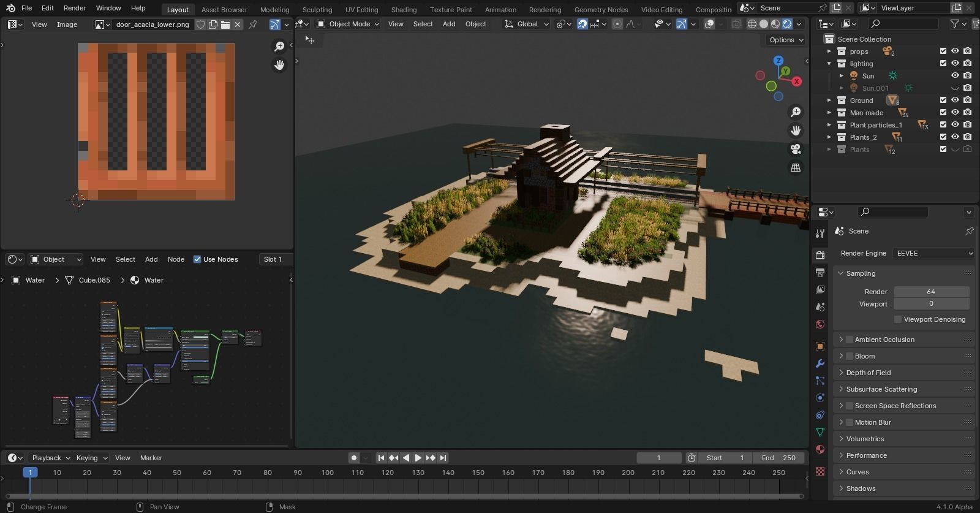Unlink the door_acacia_lower.png image
The height and width of the screenshot is (513, 980).
pyautogui.click(x=238, y=24)
